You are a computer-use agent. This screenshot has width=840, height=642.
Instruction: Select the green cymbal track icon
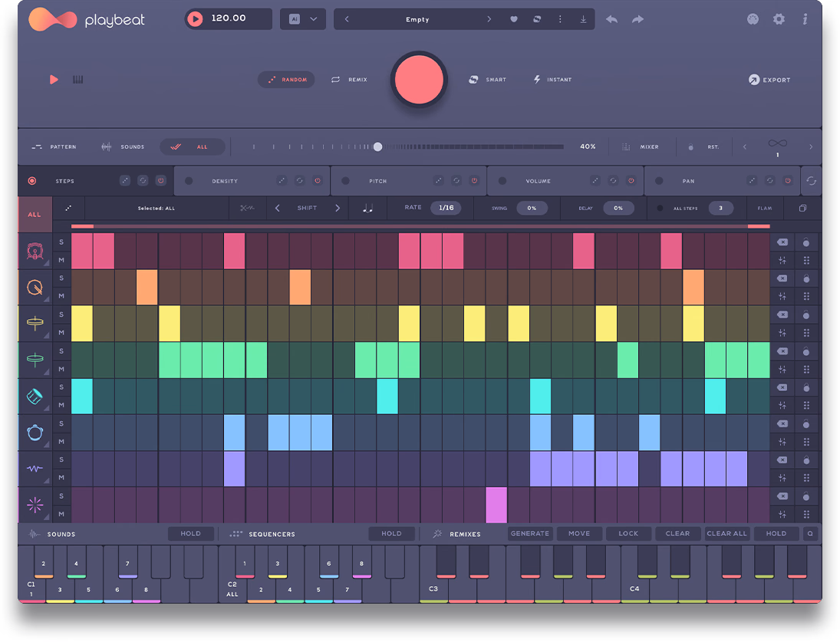(x=35, y=360)
